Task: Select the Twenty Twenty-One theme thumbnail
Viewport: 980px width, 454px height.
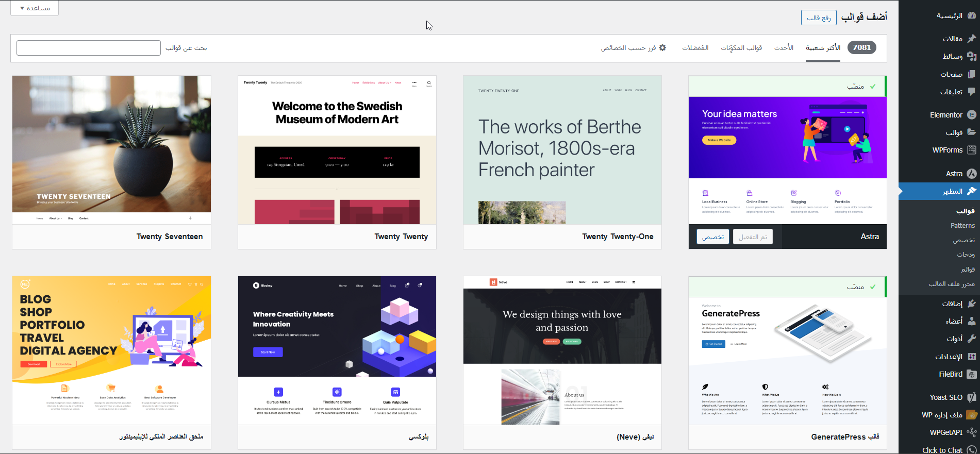Action: [x=562, y=150]
